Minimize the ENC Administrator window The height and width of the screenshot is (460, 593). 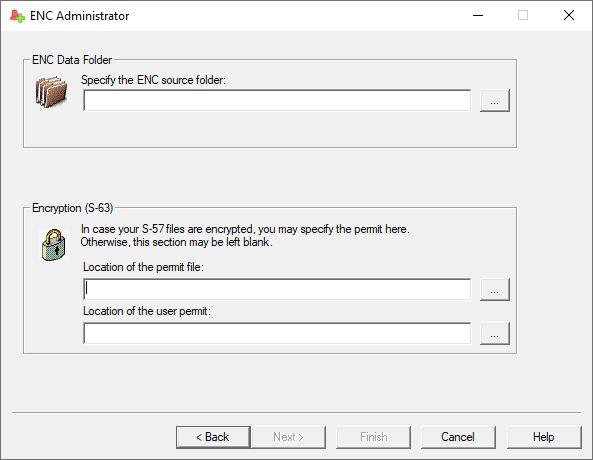click(x=478, y=16)
